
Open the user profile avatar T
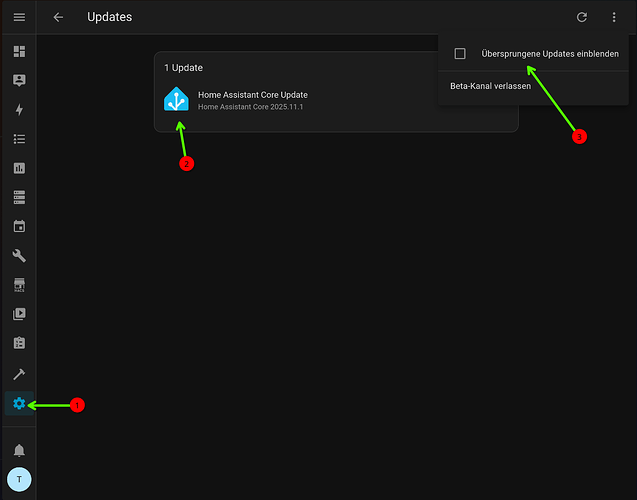(x=19, y=480)
